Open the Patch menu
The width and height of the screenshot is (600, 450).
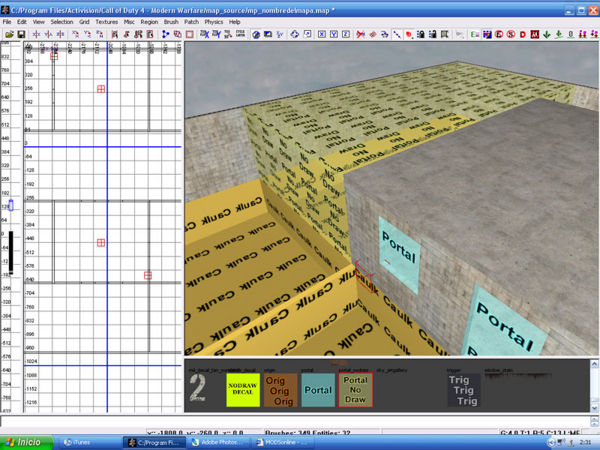[191, 22]
